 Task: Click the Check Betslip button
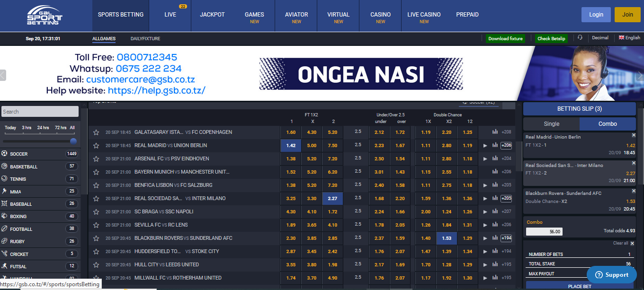[x=551, y=39]
